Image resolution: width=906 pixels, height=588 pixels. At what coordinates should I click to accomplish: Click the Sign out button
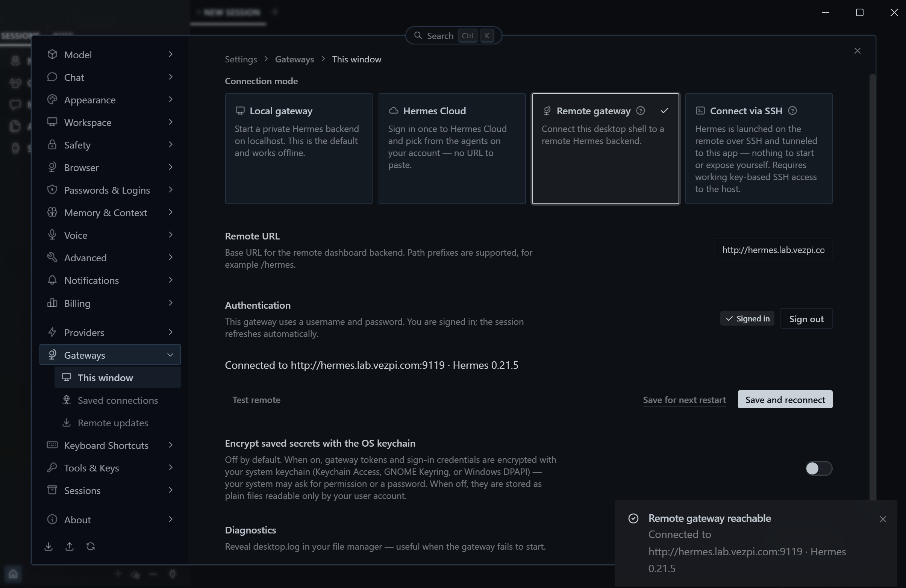pyautogui.click(x=806, y=318)
